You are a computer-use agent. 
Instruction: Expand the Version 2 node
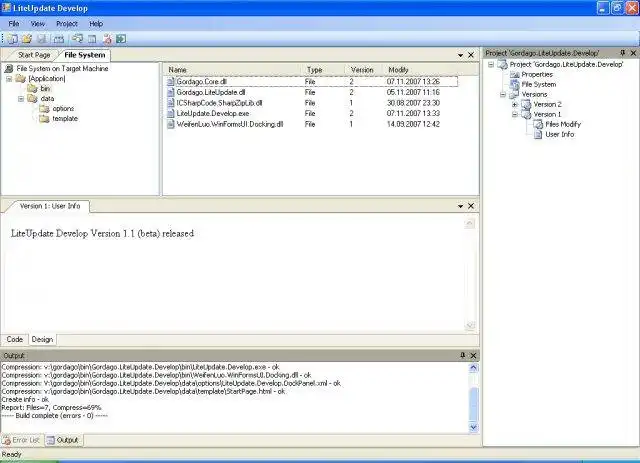(x=515, y=105)
